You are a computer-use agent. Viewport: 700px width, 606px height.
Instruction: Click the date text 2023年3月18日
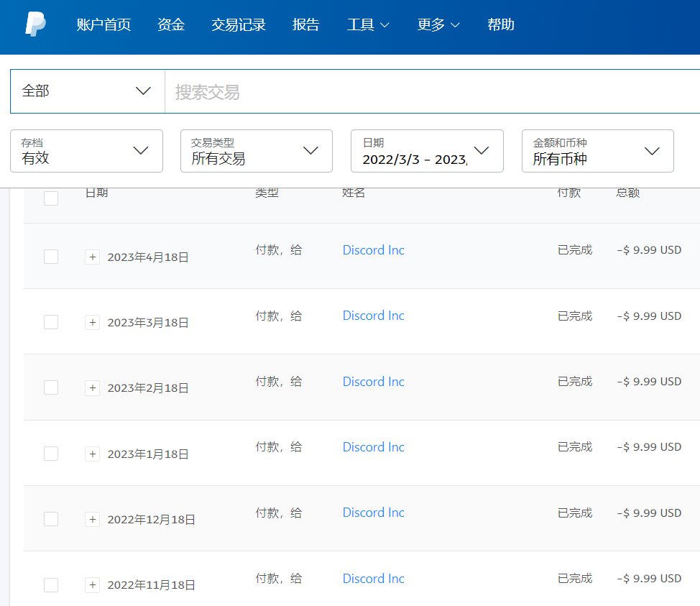pyautogui.click(x=148, y=323)
